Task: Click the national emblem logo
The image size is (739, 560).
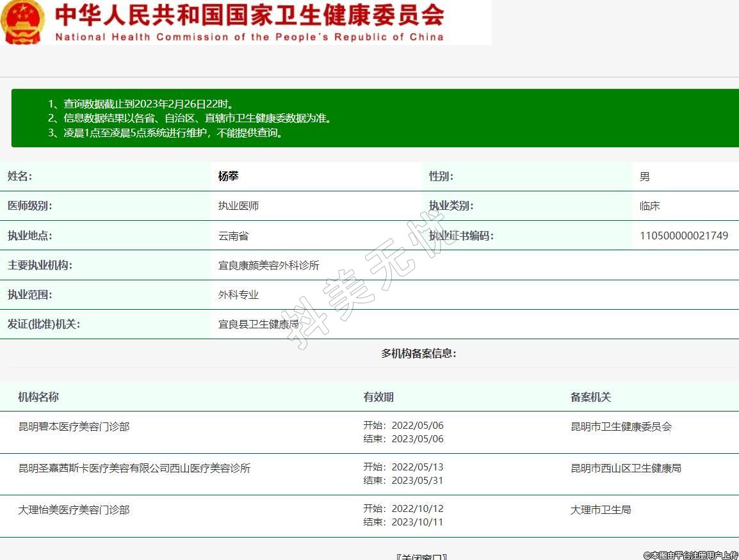Action: [x=24, y=22]
